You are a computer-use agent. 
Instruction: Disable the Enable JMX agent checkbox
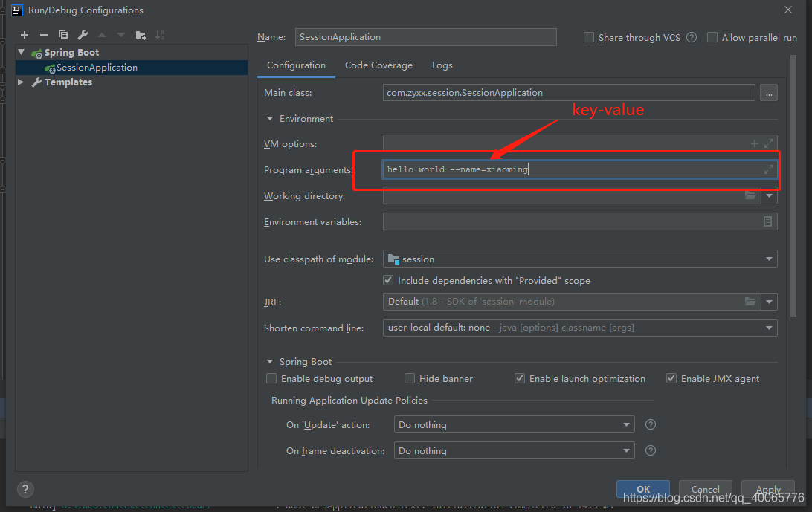coord(671,378)
